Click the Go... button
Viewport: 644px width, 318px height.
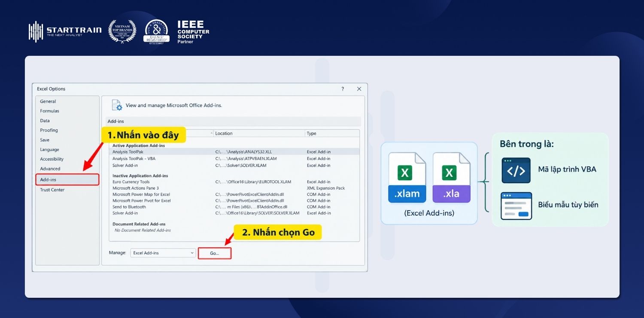[x=215, y=253]
